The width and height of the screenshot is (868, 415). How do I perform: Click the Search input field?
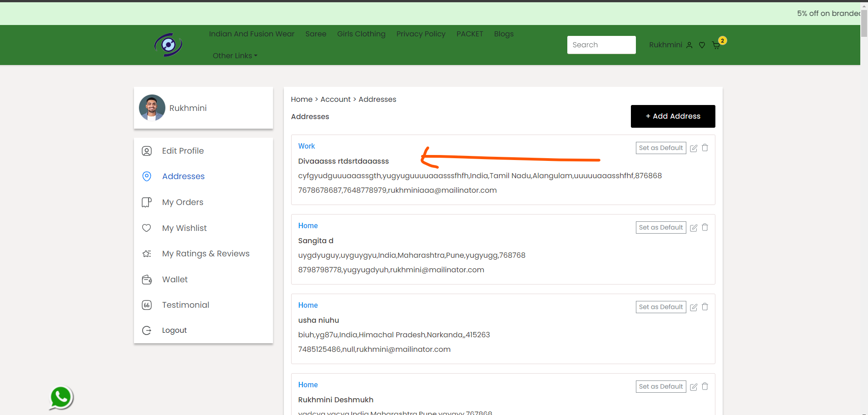tap(601, 45)
